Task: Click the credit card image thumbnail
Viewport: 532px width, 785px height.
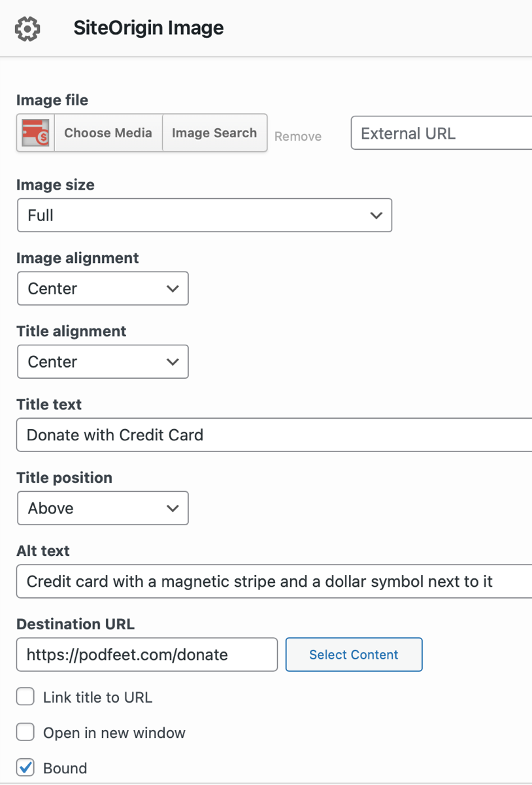Action: [36, 133]
